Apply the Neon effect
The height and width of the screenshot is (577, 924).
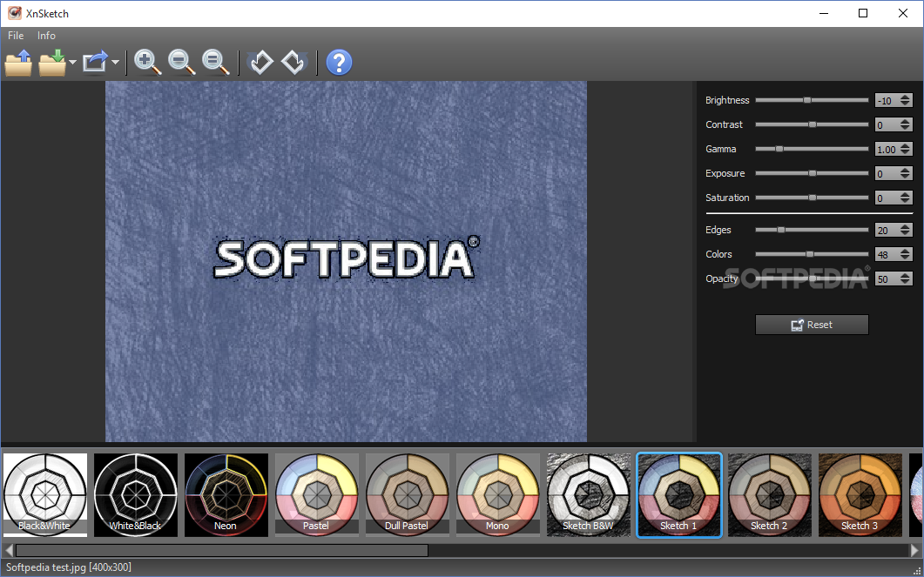point(226,494)
